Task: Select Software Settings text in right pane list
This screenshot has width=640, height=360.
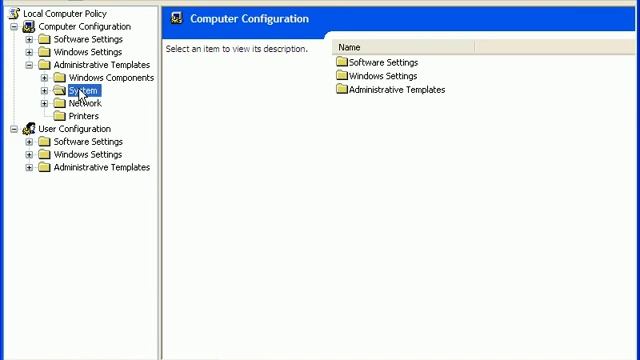Action: [383, 62]
